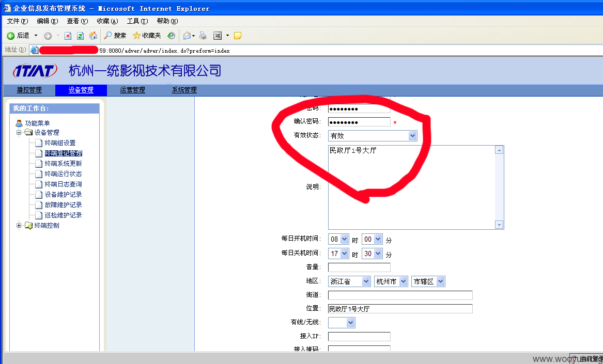Click the 位置 location input field

(x=400, y=309)
